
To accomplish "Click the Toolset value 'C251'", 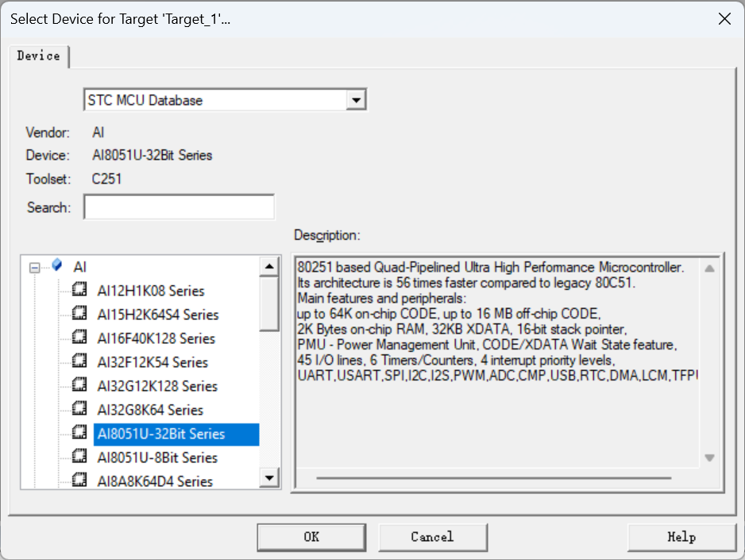I will [x=107, y=179].
